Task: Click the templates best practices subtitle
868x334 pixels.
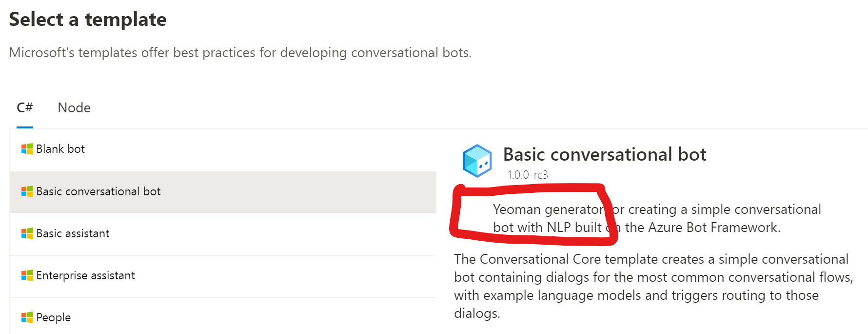Action: pos(240,52)
